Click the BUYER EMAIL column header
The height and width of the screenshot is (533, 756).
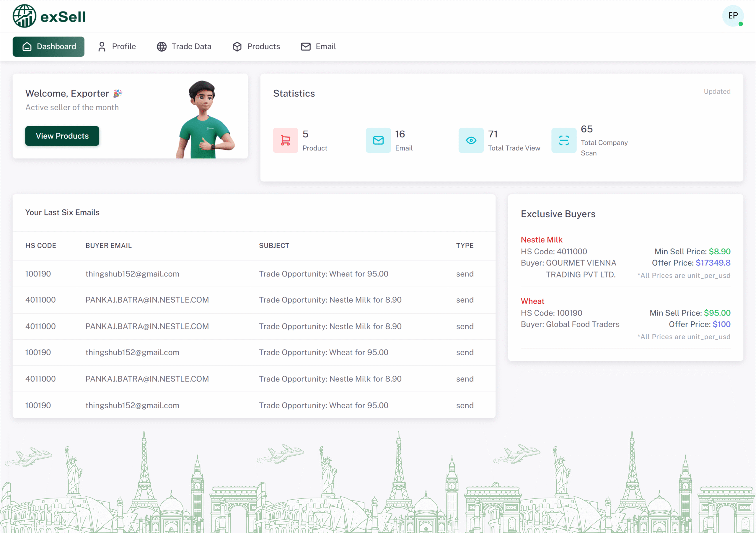coord(108,246)
